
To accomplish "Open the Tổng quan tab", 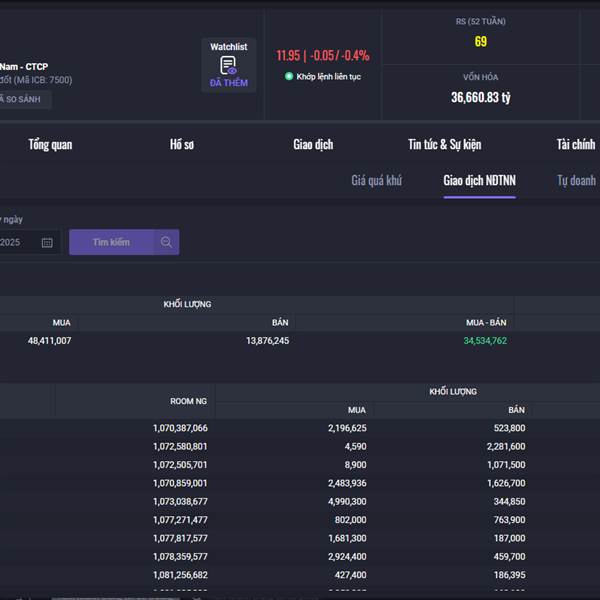I will tap(50, 144).
